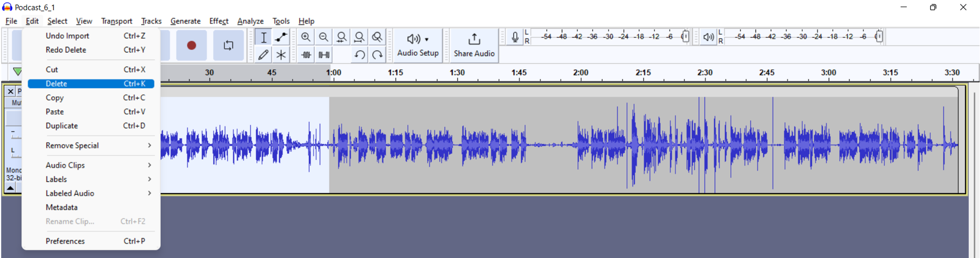Close the track with X button
The height and width of the screenshot is (258, 980).
tap(10, 91)
